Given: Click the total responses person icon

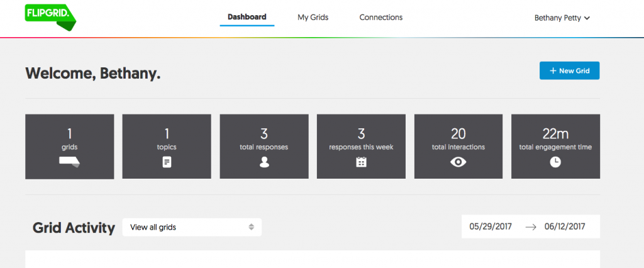Looking at the screenshot, I should tap(264, 162).
